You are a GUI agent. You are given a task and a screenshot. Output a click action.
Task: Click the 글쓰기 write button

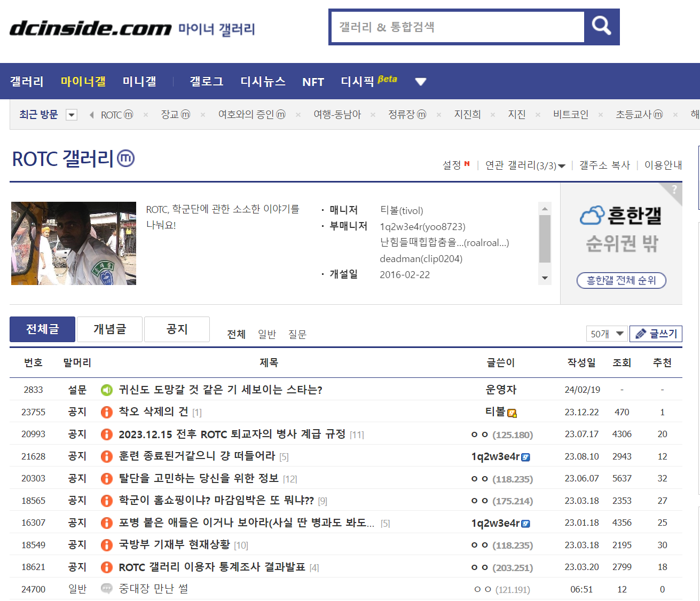pyautogui.click(x=656, y=334)
